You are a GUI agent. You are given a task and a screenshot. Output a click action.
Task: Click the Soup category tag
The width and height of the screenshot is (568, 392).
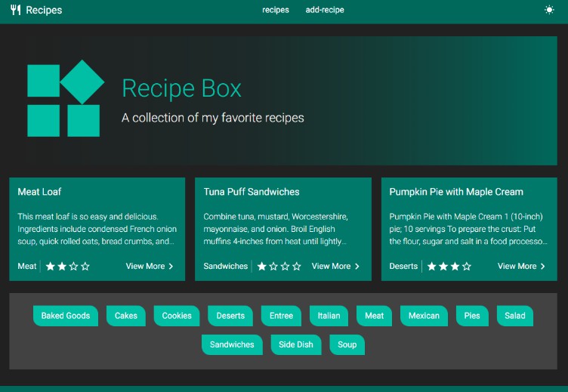tap(347, 345)
